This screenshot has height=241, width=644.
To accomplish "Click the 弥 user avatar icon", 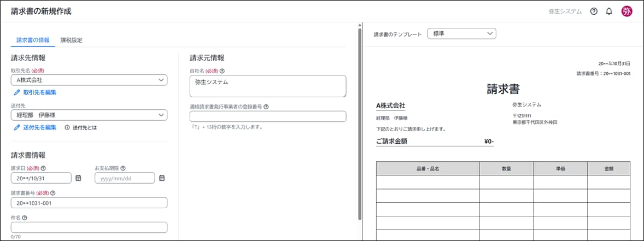I will pyautogui.click(x=627, y=11).
